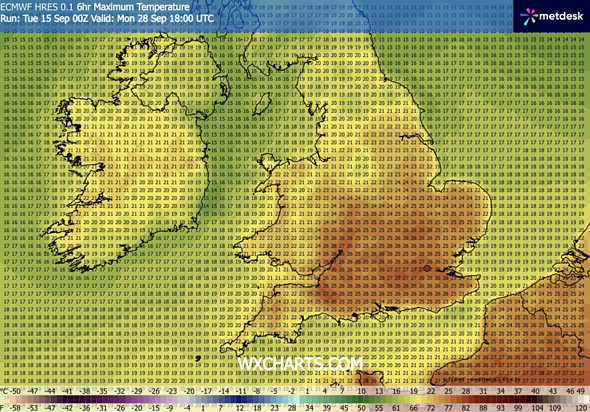Viewport: 590px width, 412px height.
Task: Click the Isle of Man outline
Action: pyautogui.click(x=262, y=104)
